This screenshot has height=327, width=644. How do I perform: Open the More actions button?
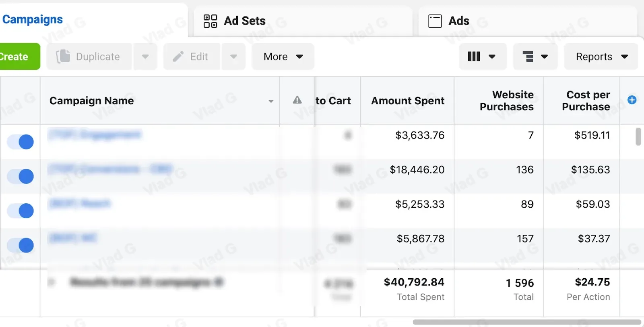pyautogui.click(x=283, y=56)
